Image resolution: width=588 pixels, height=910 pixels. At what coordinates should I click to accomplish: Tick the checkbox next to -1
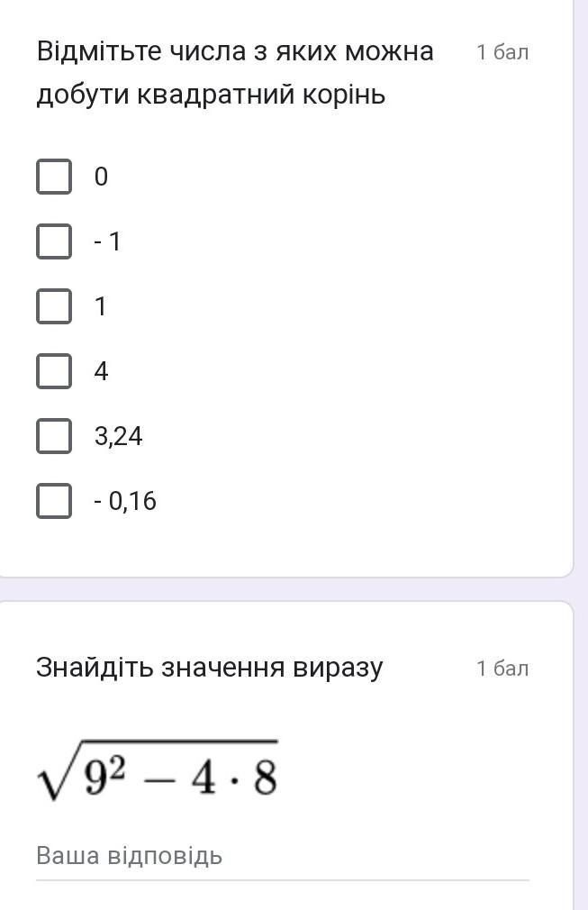tap(54, 241)
